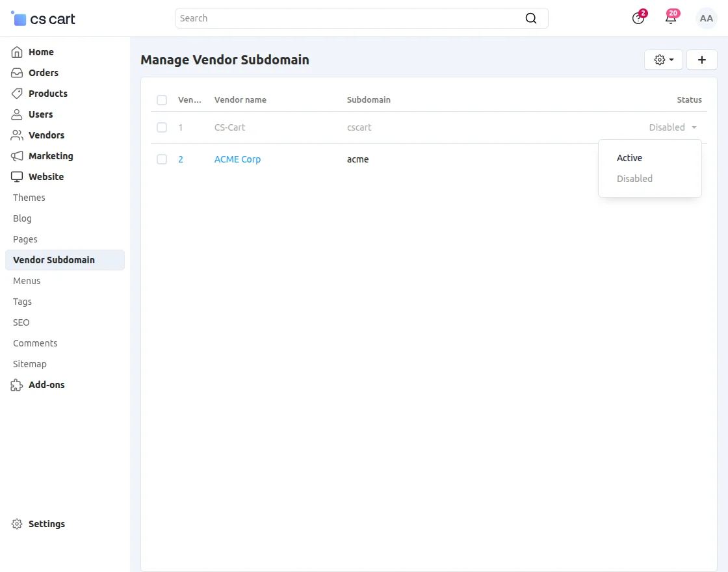Open the SEO menu item
This screenshot has width=728, height=572.
pos(21,322)
